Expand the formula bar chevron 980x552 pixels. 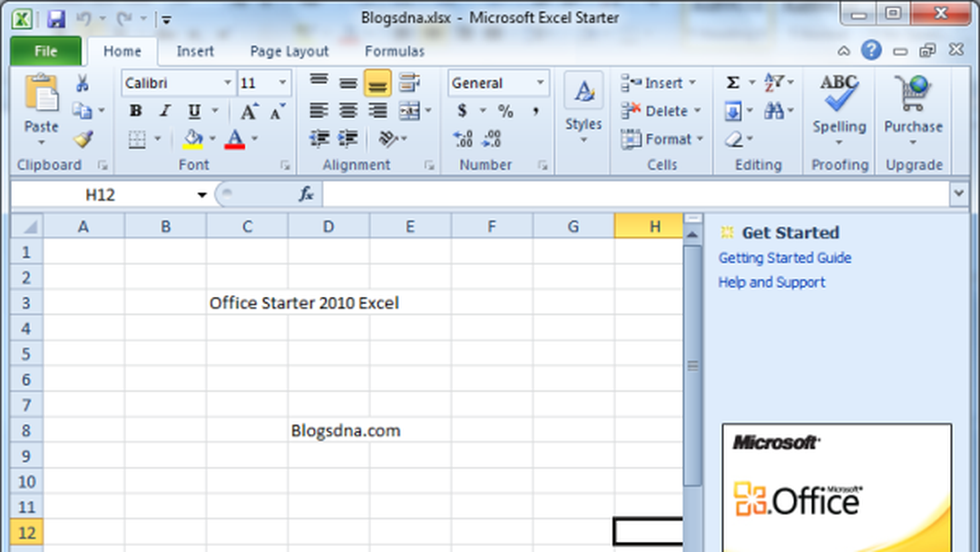tap(959, 193)
